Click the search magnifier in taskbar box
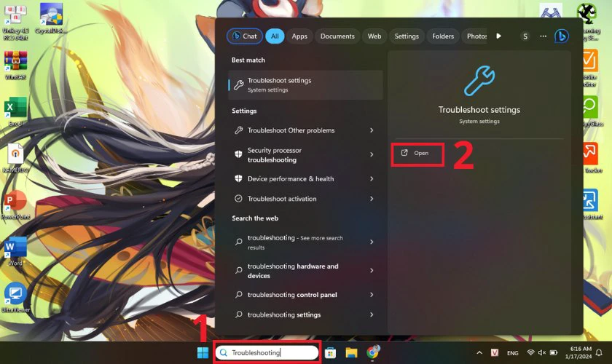Screen dimensions: 612x364 coord(224,352)
